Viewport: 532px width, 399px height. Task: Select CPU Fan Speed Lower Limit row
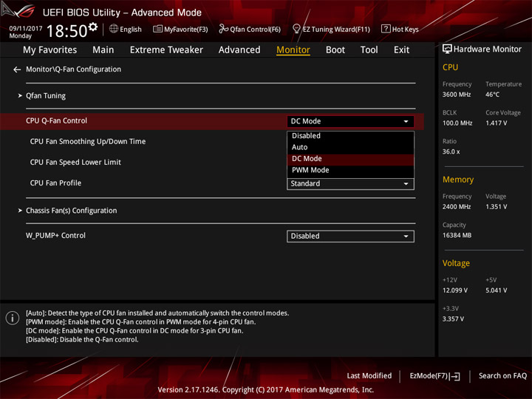(75, 162)
